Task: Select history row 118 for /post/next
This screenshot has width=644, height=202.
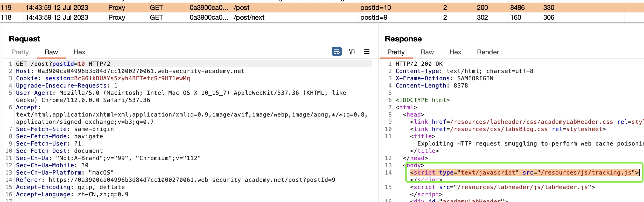Action: click(249, 17)
